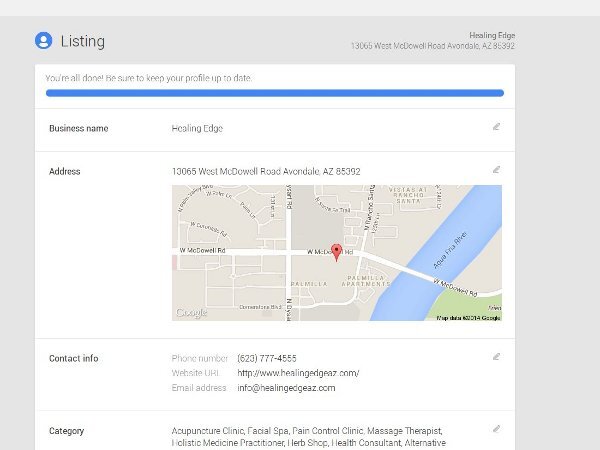
Task: Open the website URL http://www.healingedgeaz.com/
Action: pos(298,373)
